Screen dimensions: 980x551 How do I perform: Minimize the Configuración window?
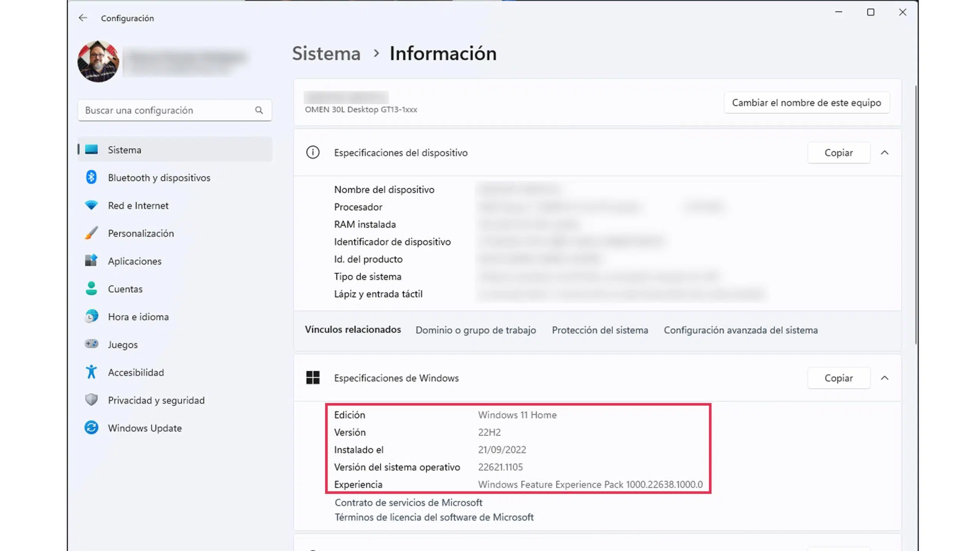click(838, 12)
